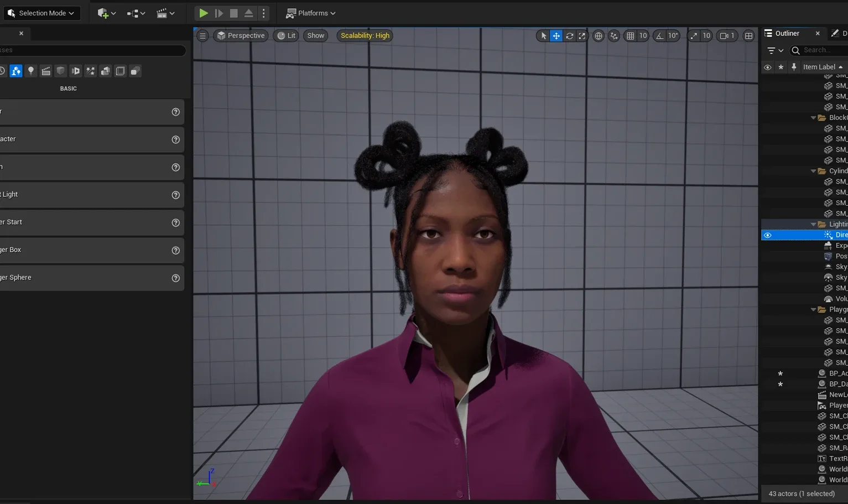Click the Skip/Advance frame button

click(x=219, y=13)
